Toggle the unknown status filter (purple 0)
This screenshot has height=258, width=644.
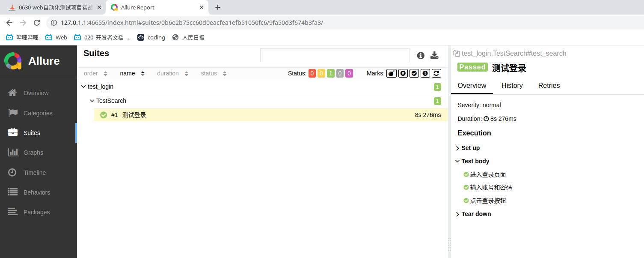pyautogui.click(x=349, y=73)
